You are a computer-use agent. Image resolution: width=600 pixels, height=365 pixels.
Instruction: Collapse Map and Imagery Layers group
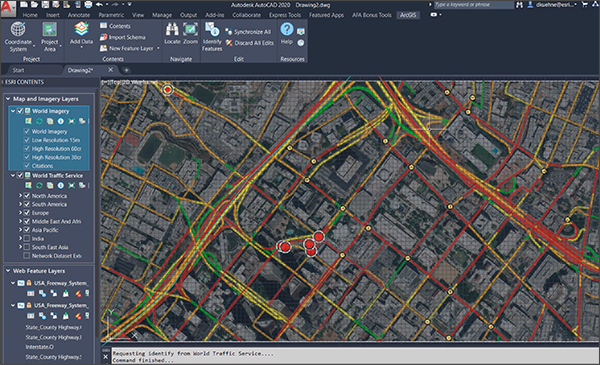pos(8,99)
